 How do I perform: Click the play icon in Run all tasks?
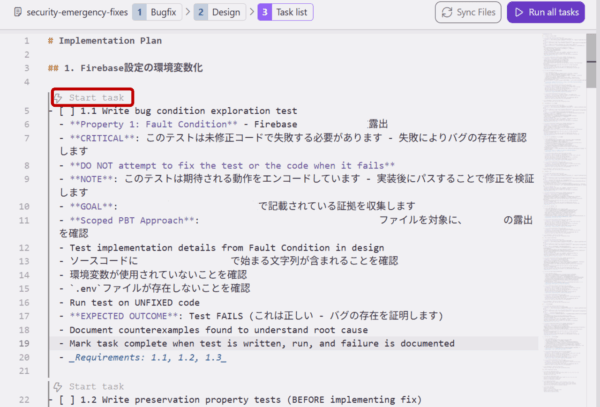coord(519,12)
